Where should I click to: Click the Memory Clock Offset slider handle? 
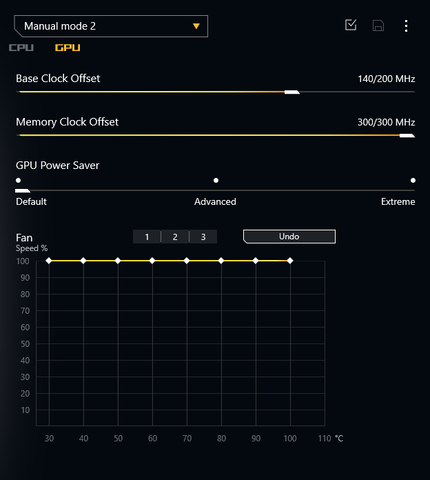tap(407, 136)
